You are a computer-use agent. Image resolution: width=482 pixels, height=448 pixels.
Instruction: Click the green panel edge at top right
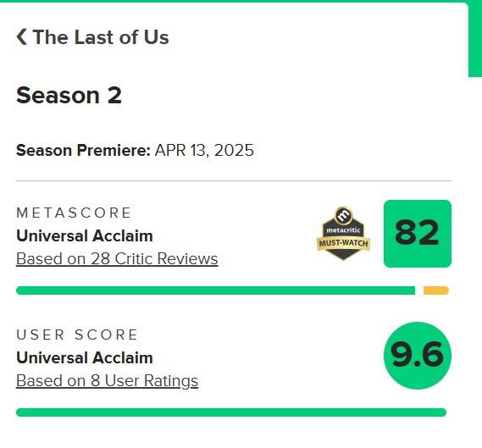[475, 38]
